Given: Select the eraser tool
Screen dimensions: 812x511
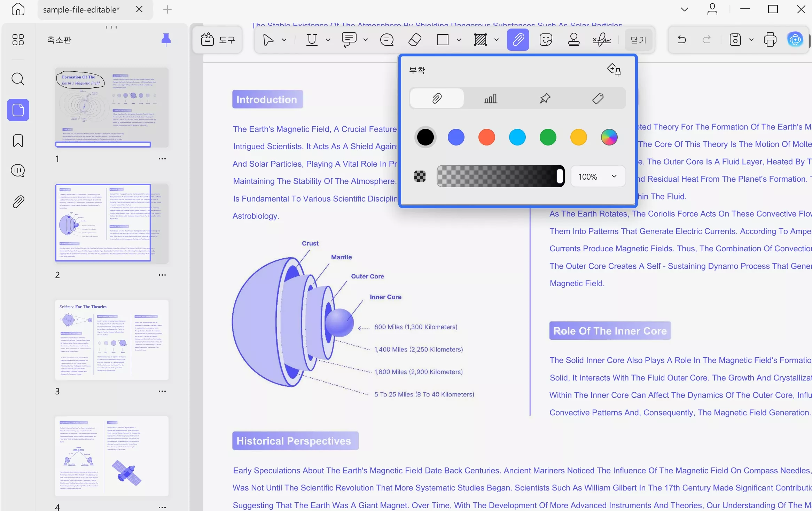Looking at the screenshot, I should (415, 40).
